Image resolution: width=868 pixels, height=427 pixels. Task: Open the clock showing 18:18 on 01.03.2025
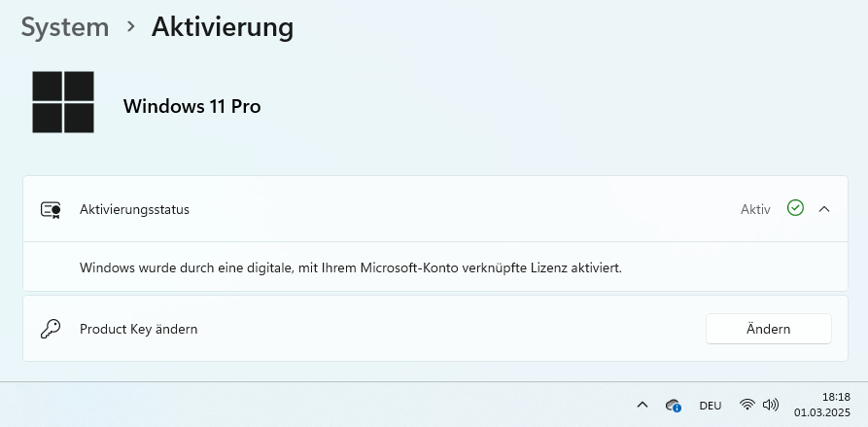point(822,405)
